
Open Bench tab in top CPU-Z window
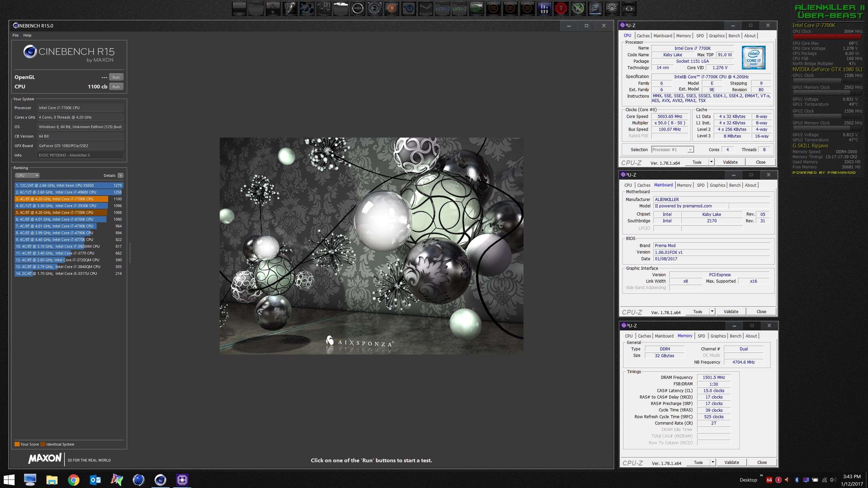pos(734,36)
